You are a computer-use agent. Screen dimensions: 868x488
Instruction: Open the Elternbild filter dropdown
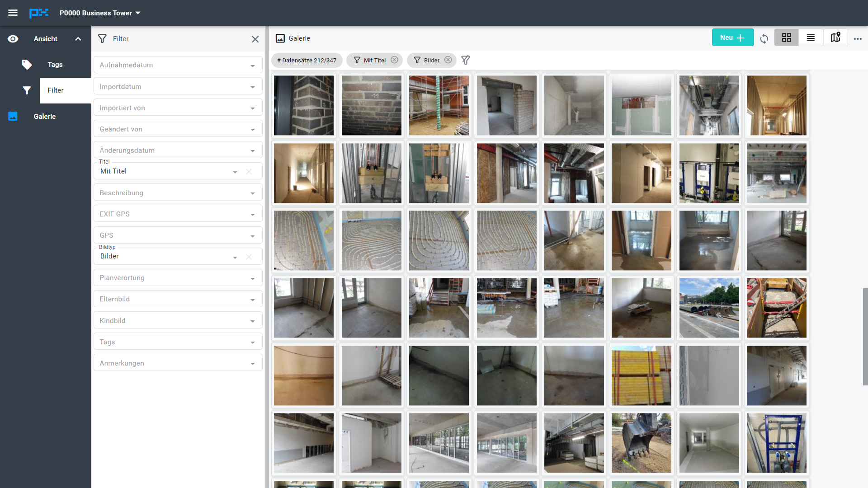click(x=178, y=299)
